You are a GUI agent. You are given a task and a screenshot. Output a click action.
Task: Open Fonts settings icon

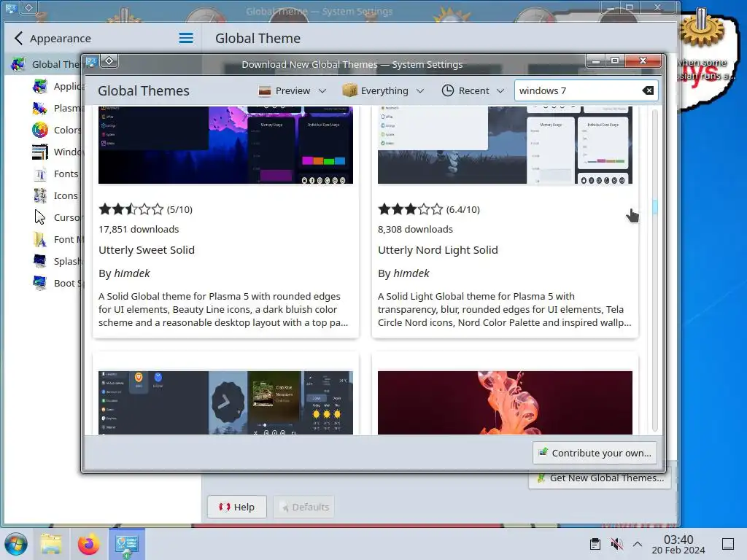pos(40,174)
